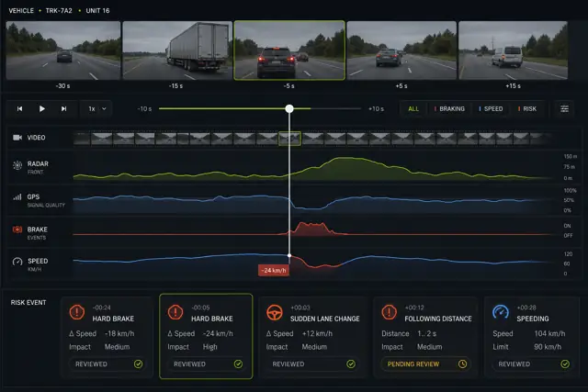Image resolution: width=588 pixels, height=392 pixels.
Task: Filter events by RISK
Action: tap(526, 108)
